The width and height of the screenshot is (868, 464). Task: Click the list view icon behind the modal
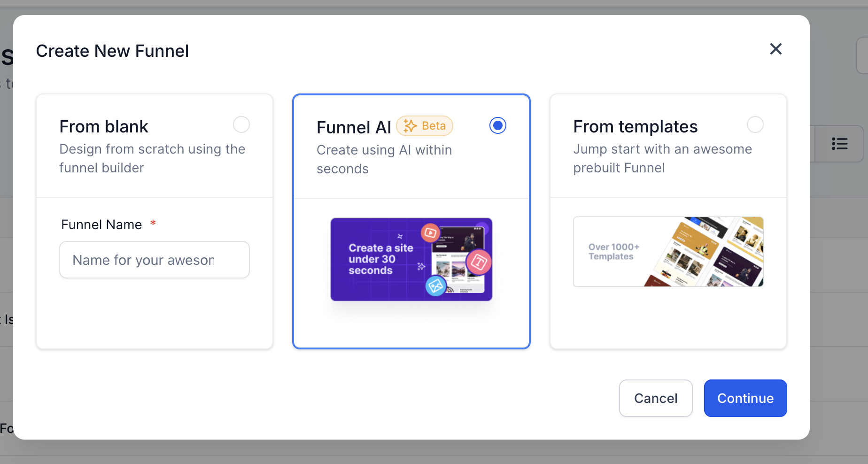(840, 144)
